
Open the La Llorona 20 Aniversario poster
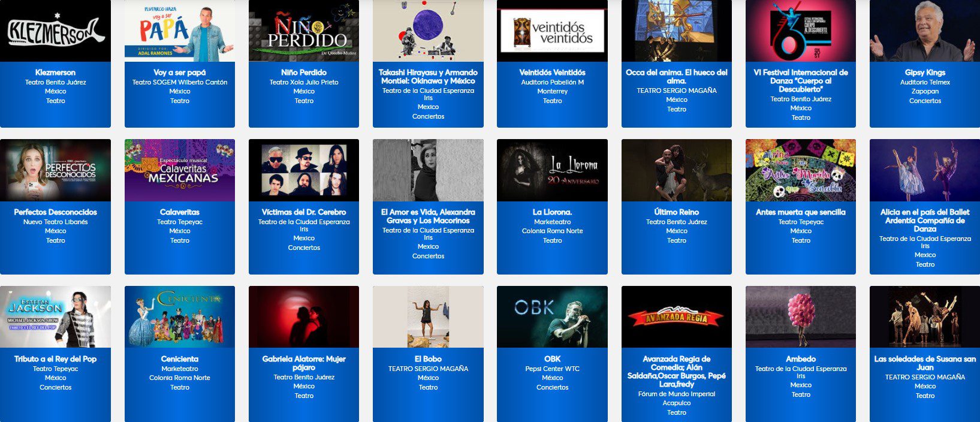(552, 170)
